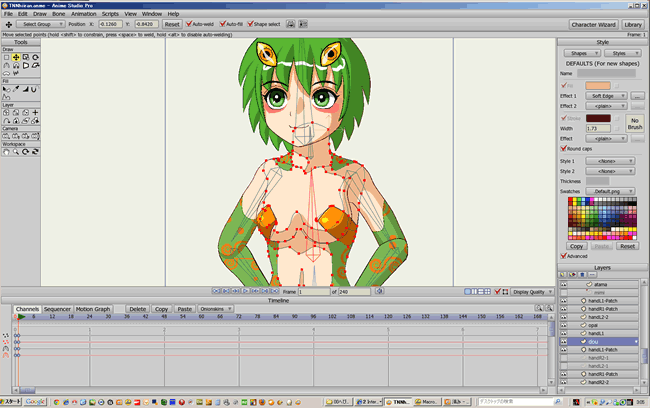The width and height of the screenshot is (650, 408).
Task: Hide the atama layer
Action: [x=564, y=284]
